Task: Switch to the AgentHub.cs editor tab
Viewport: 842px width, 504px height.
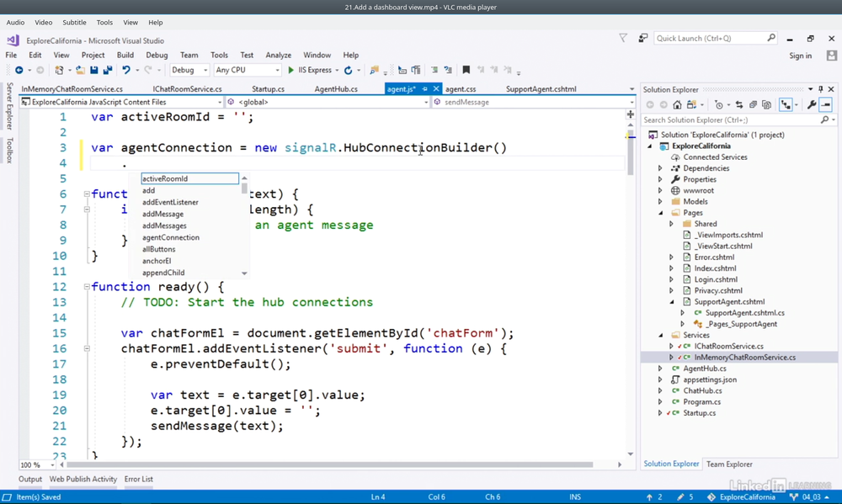Action: (336, 89)
